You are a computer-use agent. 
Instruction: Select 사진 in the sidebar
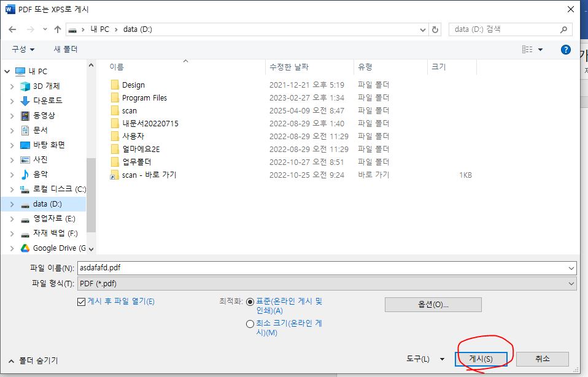coord(40,159)
